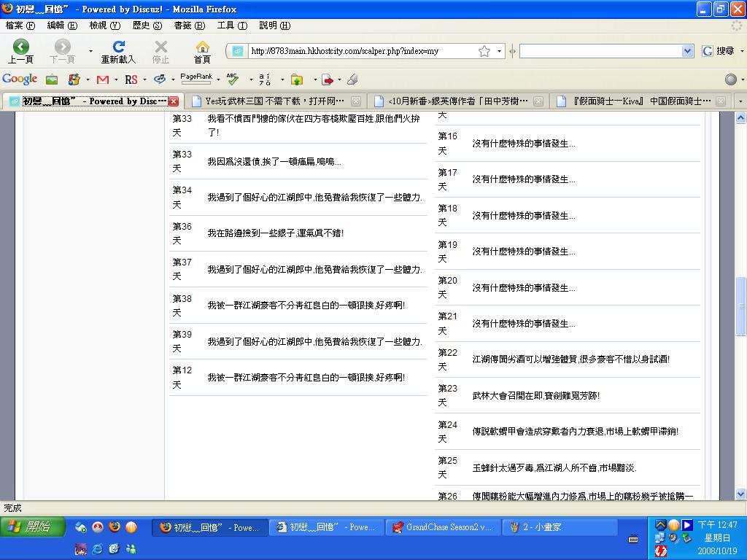Show PageRank indicator info
The height and width of the screenshot is (560, 747).
196,79
